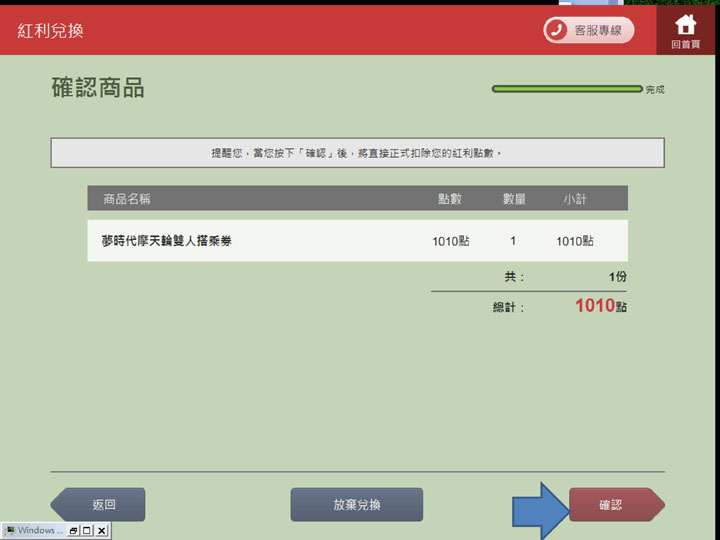
Task: Click the Windows taskbar window label
Action: click(40, 530)
